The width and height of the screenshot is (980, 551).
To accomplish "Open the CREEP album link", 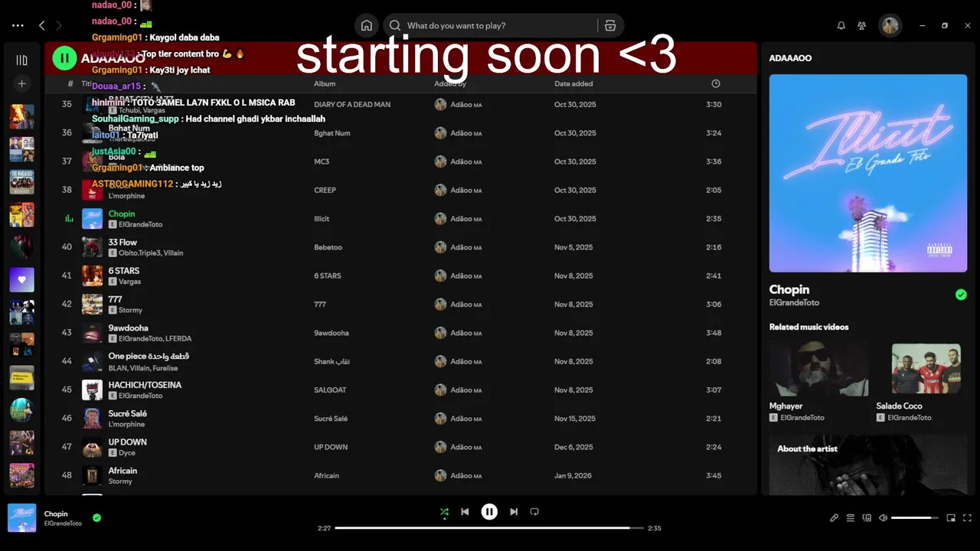I will [325, 190].
